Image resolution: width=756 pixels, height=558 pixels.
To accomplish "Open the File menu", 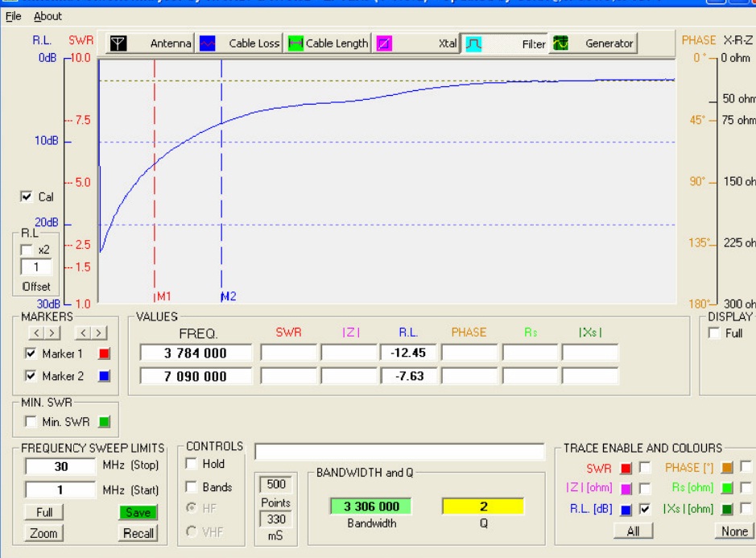I will [x=13, y=16].
